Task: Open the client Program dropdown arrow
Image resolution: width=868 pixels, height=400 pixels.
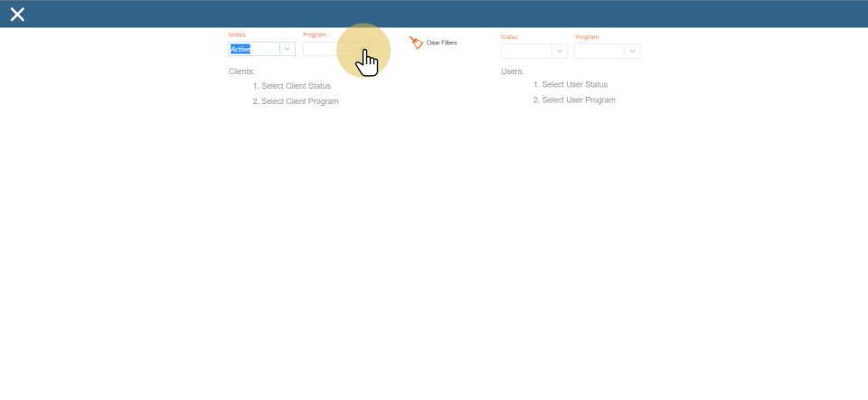Action: (x=362, y=50)
